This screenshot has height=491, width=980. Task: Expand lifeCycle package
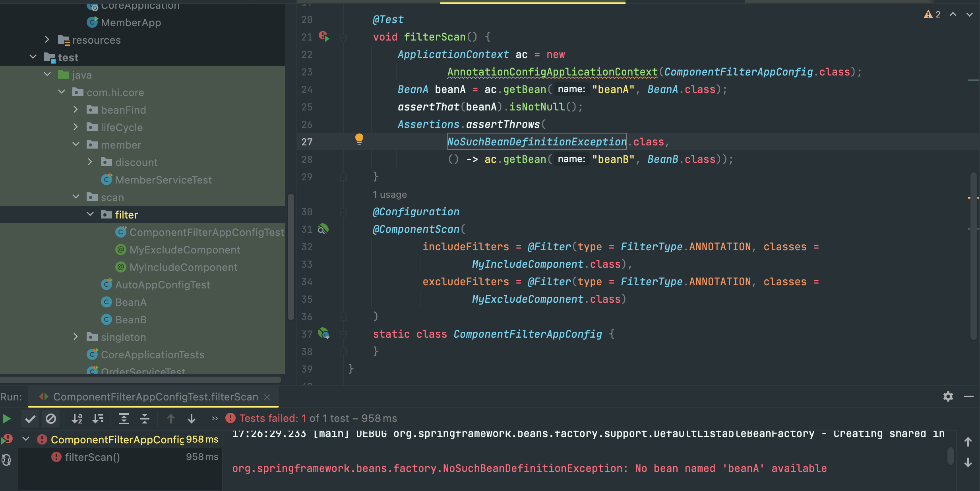tap(76, 127)
